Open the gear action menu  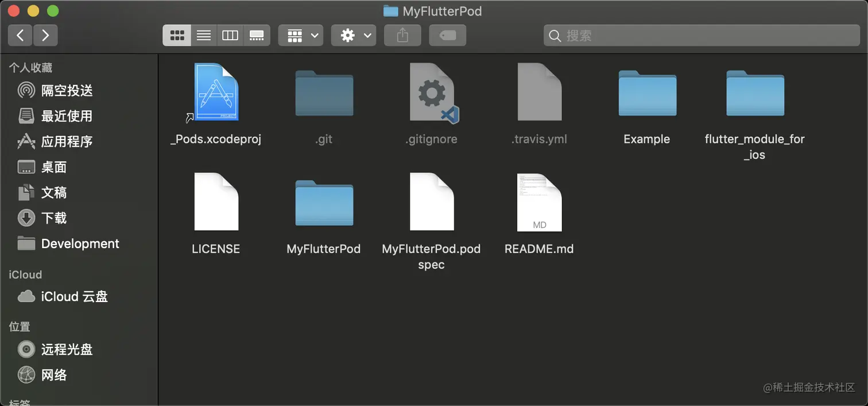pyautogui.click(x=354, y=36)
